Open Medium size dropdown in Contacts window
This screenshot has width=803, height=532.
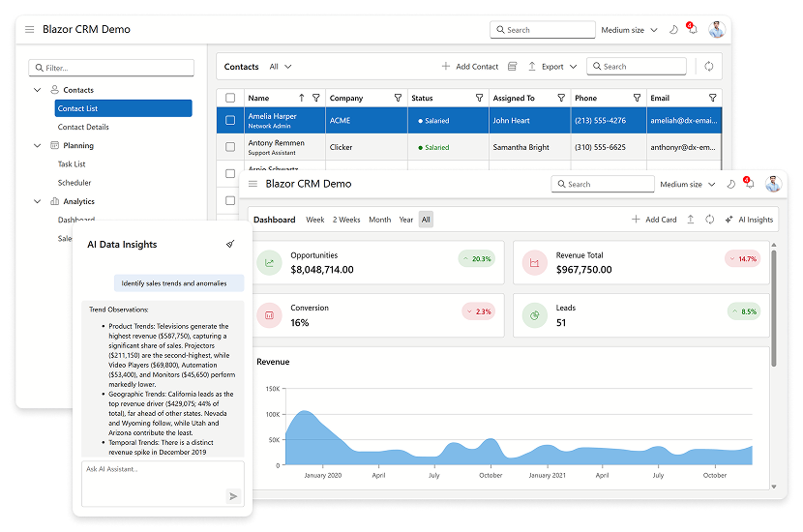pos(630,30)
